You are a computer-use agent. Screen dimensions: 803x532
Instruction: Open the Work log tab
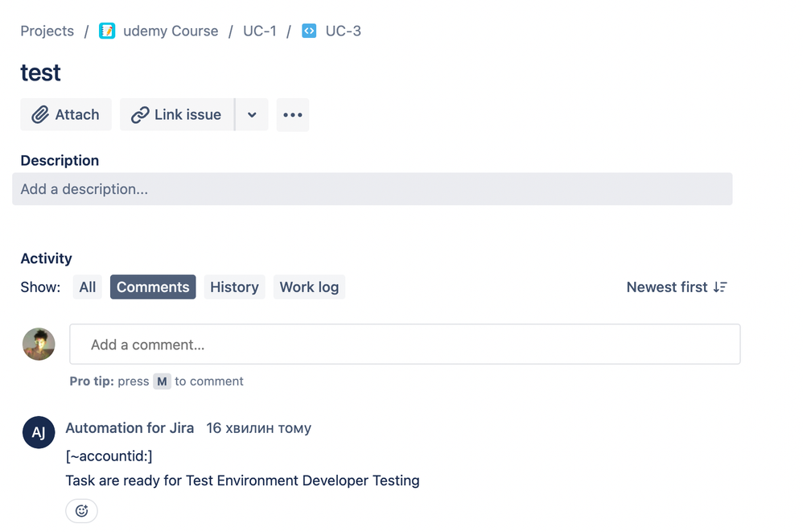309,287
